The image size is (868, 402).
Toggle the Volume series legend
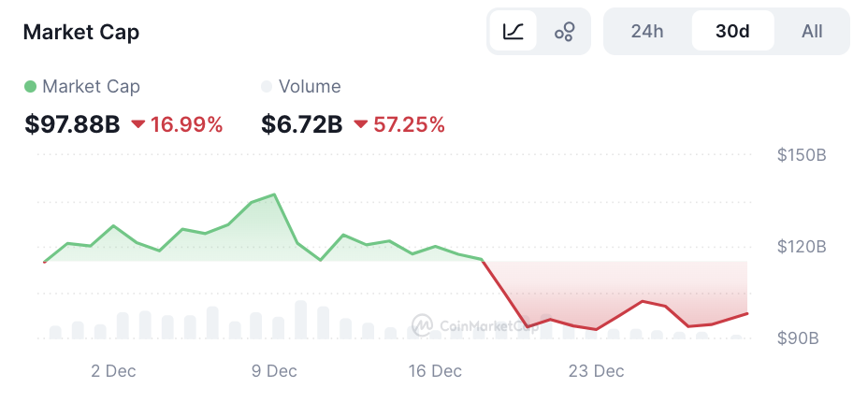tap(310, 87)
